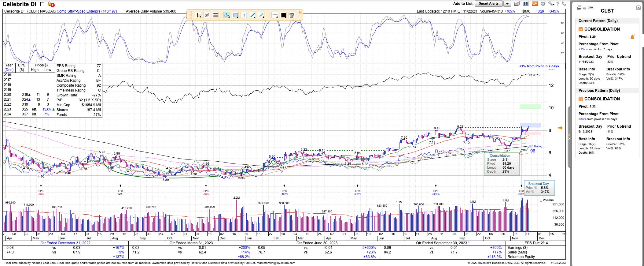
Task: Click the EPS Rating 77 row
Action: click(x=79, y=66)
